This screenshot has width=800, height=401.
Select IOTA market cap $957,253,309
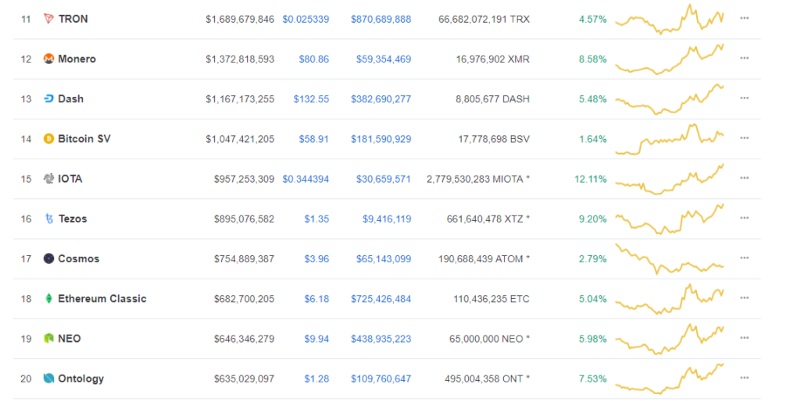point(244,179)
